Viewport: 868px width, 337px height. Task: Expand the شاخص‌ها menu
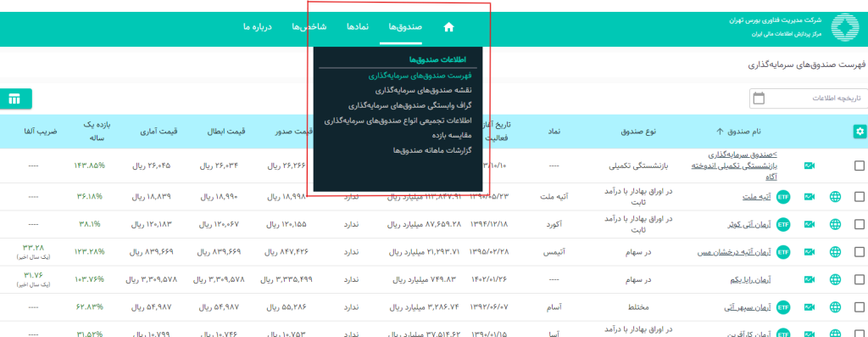pos(309,27)
